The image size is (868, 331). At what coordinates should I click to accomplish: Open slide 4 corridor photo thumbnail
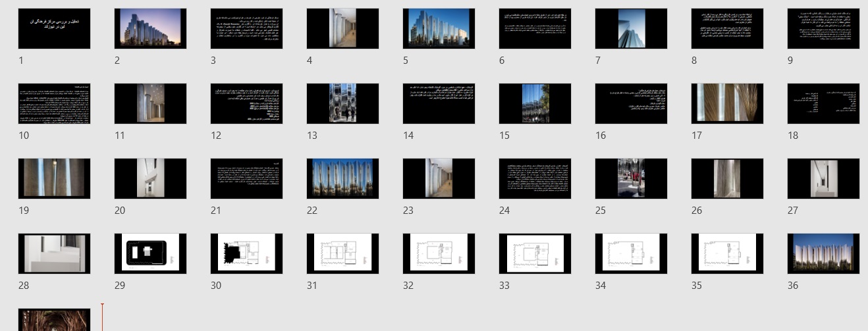342,28
